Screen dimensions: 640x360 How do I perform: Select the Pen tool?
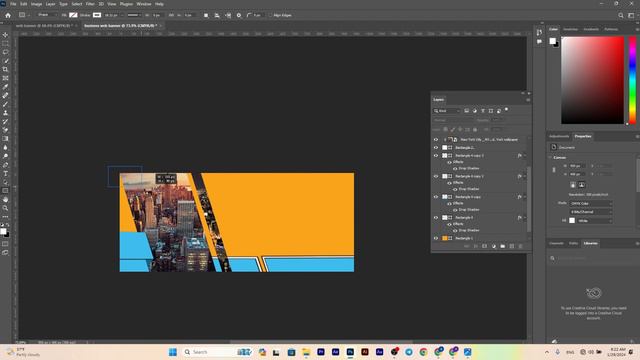pos(5,165)
